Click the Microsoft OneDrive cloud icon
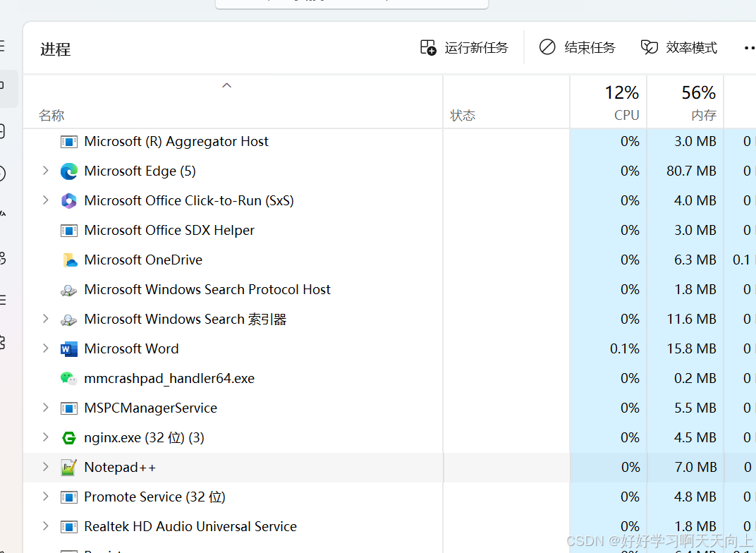This screenshot has width=756, height=553. point(70,260)
